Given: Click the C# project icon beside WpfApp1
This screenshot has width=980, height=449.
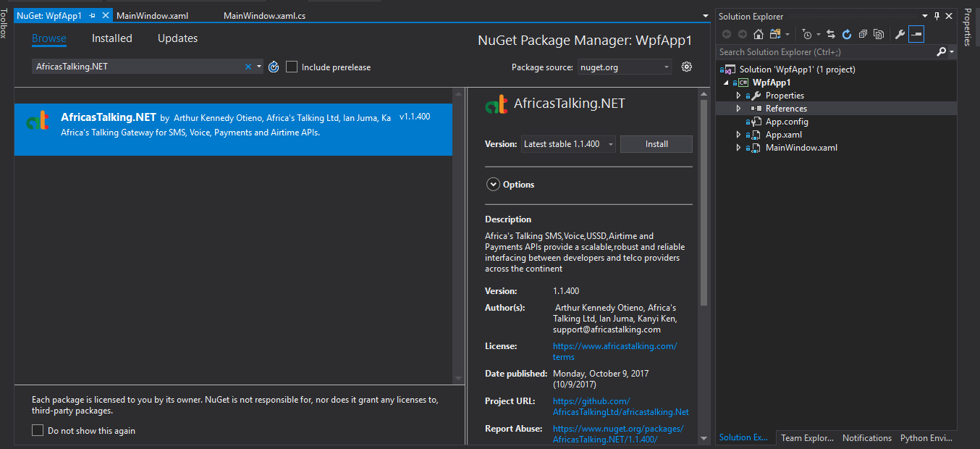Looking at the screenshot, I should pyautogui.click(x=743, y=83).
